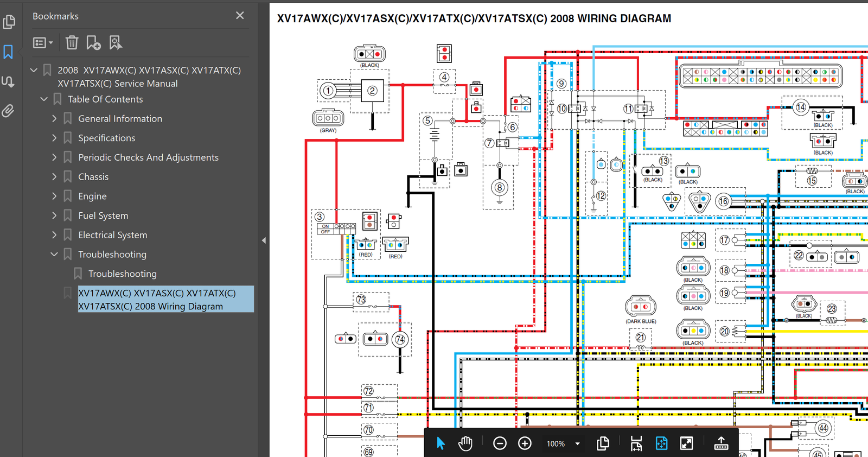Toggle fit page view icon
The height and width of the screenshot is (457, 868).
[661, 443]
